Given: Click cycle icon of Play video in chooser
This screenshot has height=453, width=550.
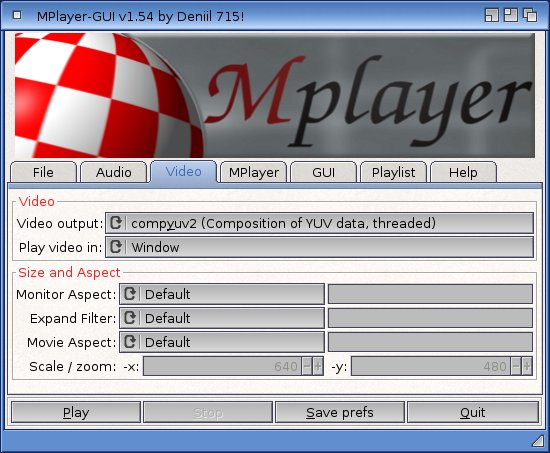Looking at the screenshot, I should (116, 247).
